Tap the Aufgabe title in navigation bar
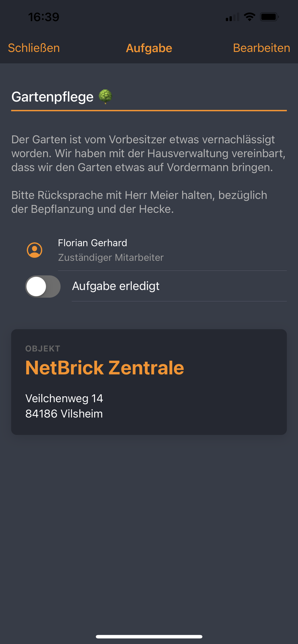The height and width of the screenshot is (644, 298). [x=149, y=48]
